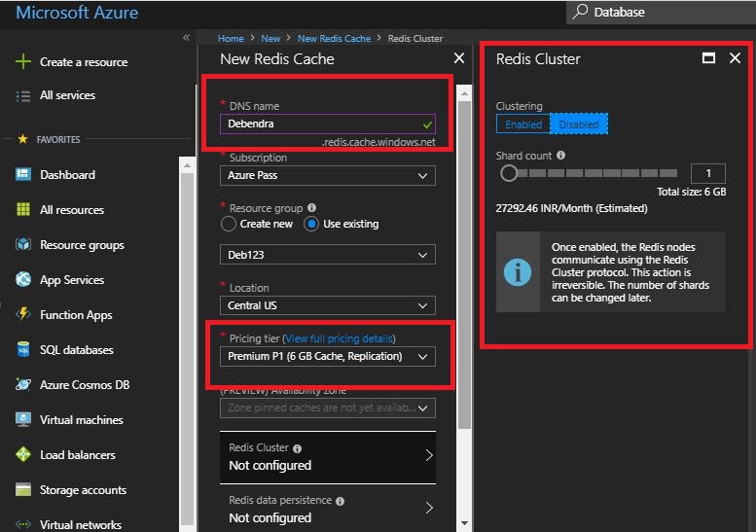Click the Azure Cosmos DB icon
The image size is (756, 532).
(23, 385)
